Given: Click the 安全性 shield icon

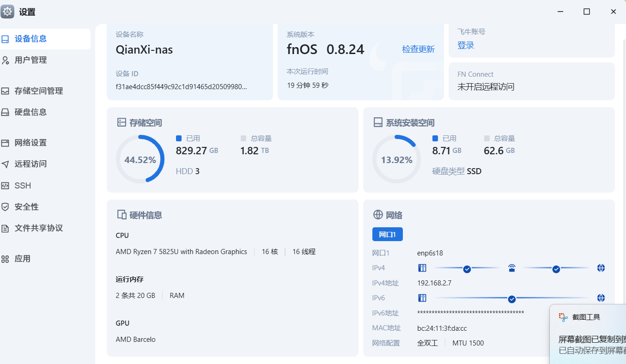Looking at the screenshot, I should point(5,207).
